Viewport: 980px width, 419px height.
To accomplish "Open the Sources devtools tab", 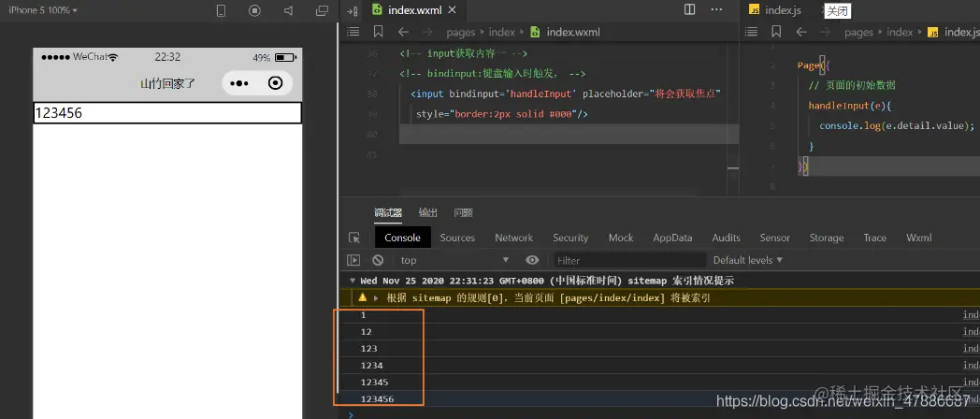I will click(x=457, y=238).
